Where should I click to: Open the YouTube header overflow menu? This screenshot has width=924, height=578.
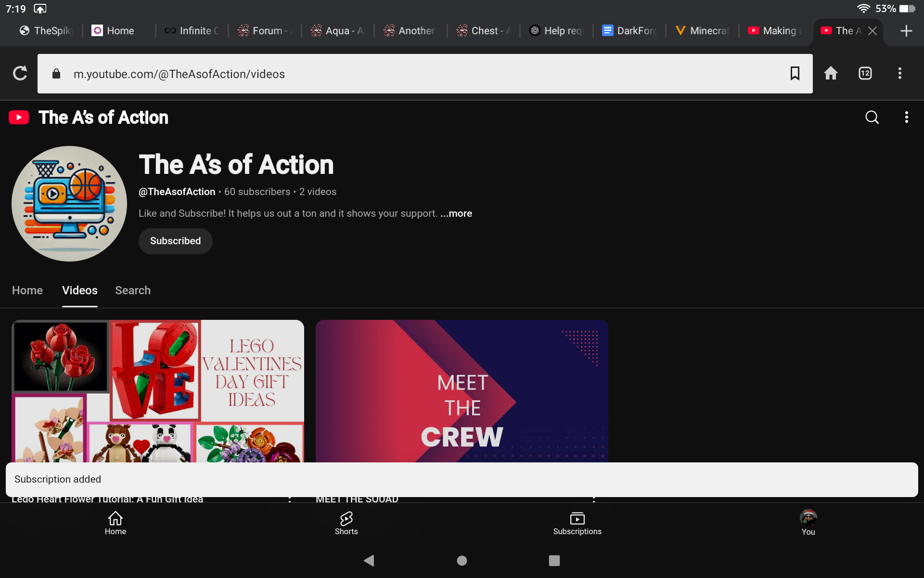pos(906,117)
